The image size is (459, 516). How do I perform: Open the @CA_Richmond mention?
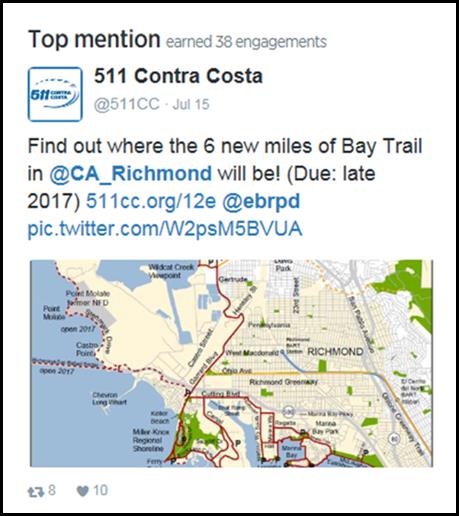[x=130, y=174]
